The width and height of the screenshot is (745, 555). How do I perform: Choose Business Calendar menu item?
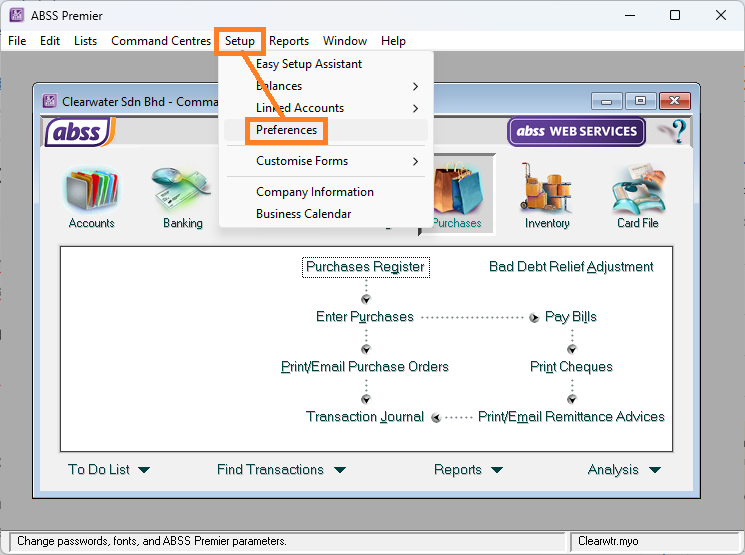[x=326, y=214]
